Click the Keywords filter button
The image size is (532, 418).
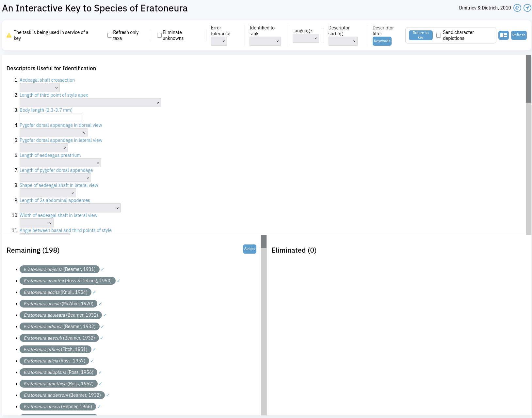tap(382, 41)
